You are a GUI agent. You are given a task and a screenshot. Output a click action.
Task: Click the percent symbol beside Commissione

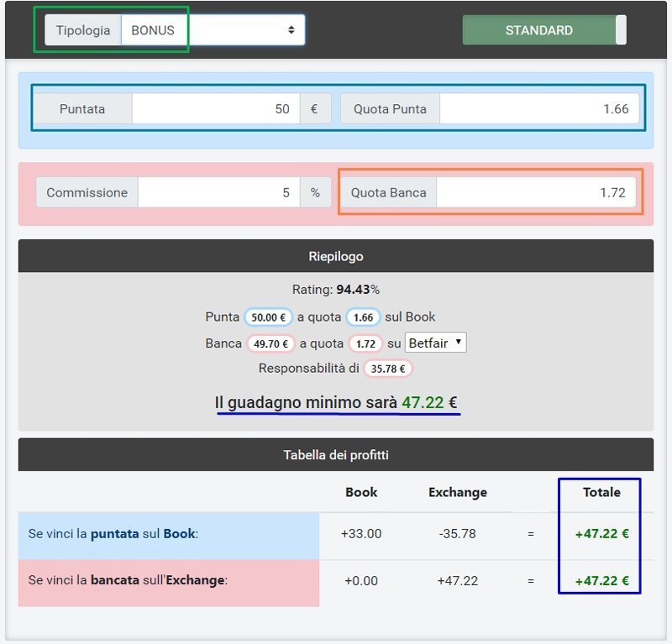point(315,192)
